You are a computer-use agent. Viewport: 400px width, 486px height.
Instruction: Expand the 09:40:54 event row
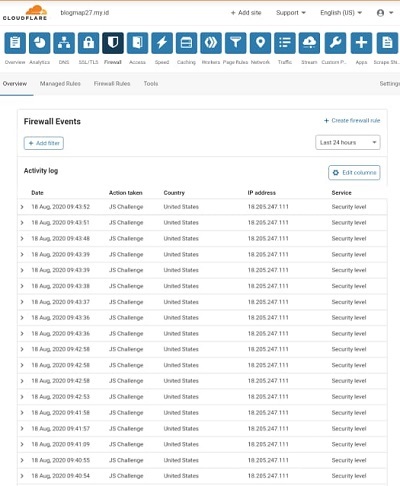point(22,476)
